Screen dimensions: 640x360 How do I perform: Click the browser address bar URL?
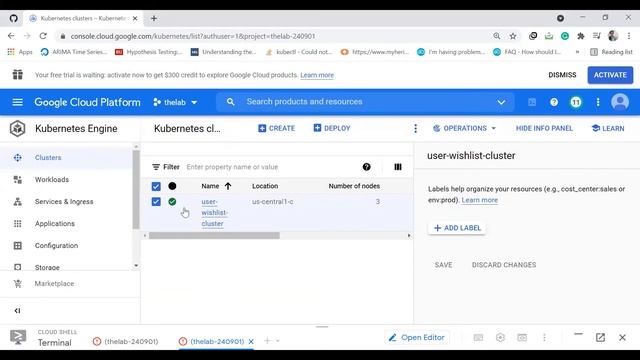coord(193,36)
